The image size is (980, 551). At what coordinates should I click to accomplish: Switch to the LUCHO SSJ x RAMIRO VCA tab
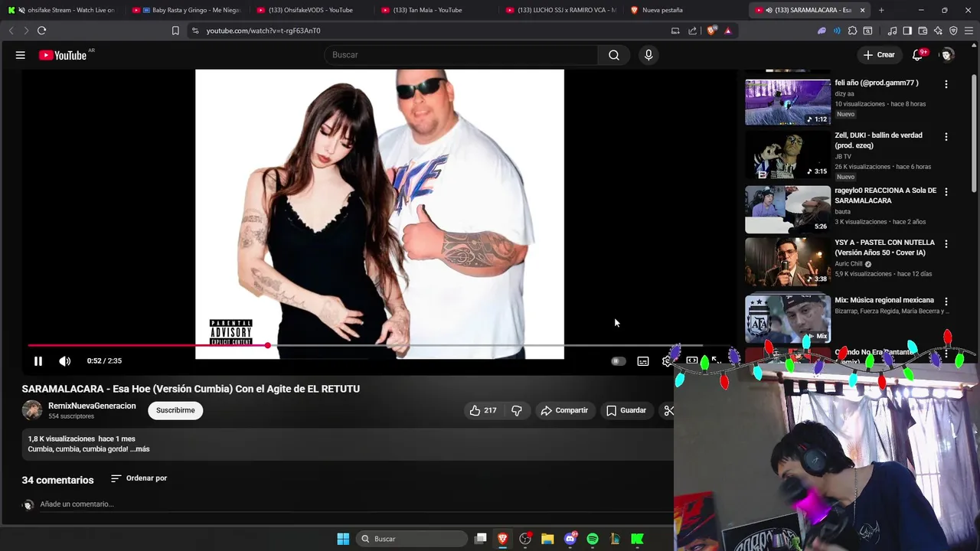pyautogui.click(x=560, y=10)
